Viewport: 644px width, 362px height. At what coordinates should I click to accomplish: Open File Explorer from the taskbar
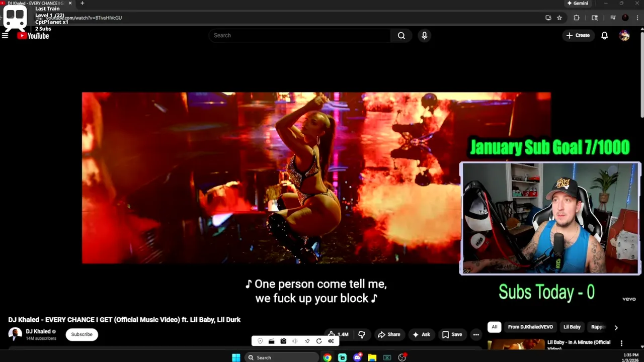pyautogui.click(x=372, y=357)
